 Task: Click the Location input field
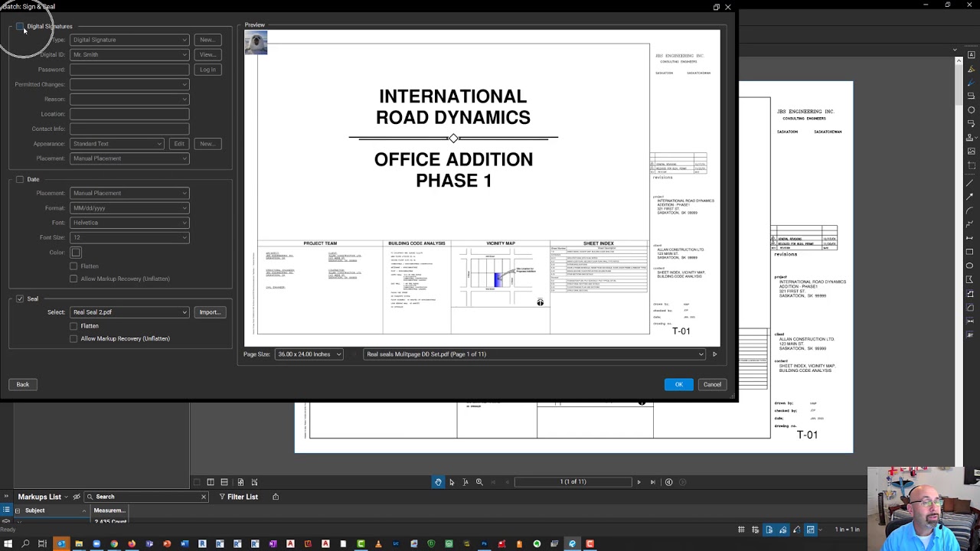[129, 114]
